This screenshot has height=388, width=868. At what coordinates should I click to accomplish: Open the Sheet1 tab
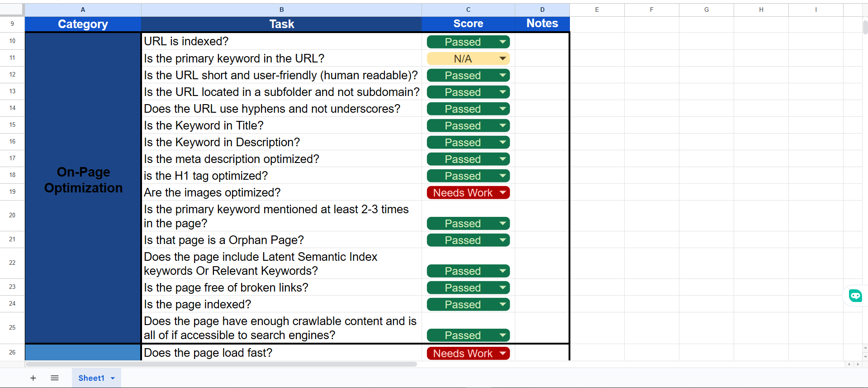point(91,378)
